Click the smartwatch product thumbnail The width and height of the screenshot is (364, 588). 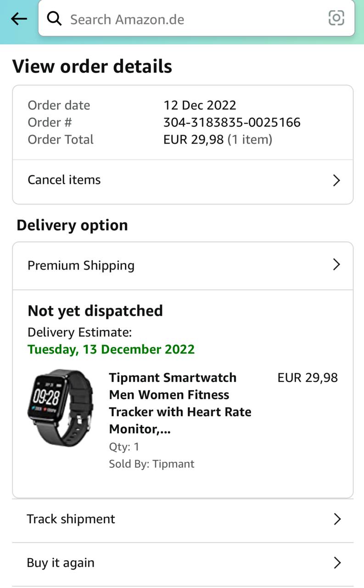[x=60, y=407]
